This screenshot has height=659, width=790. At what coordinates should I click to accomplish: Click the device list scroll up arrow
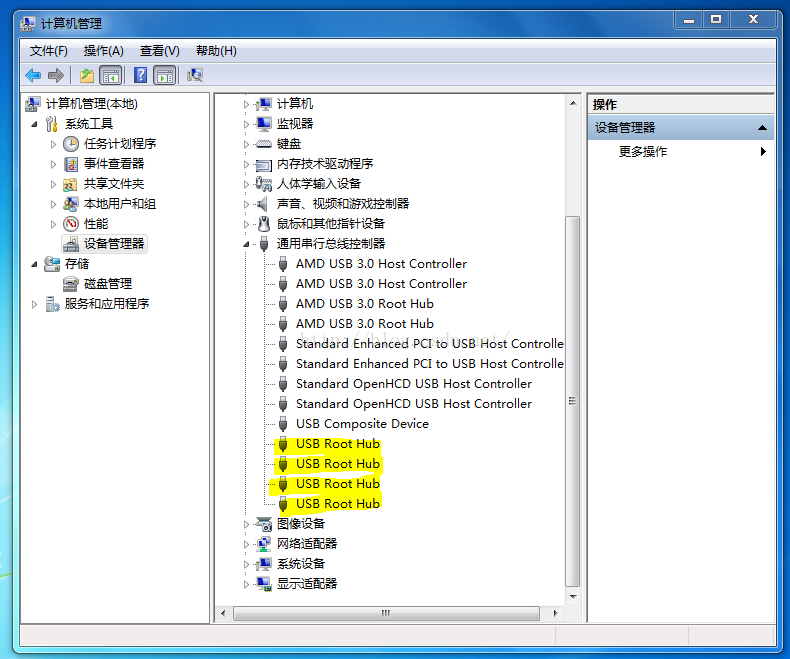[573, 103]
